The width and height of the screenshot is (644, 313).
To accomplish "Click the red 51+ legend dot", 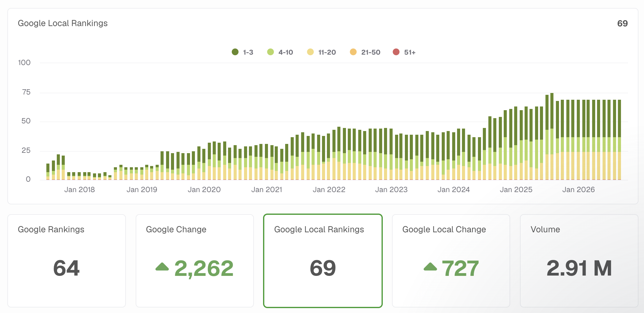I will coord(396,52).
